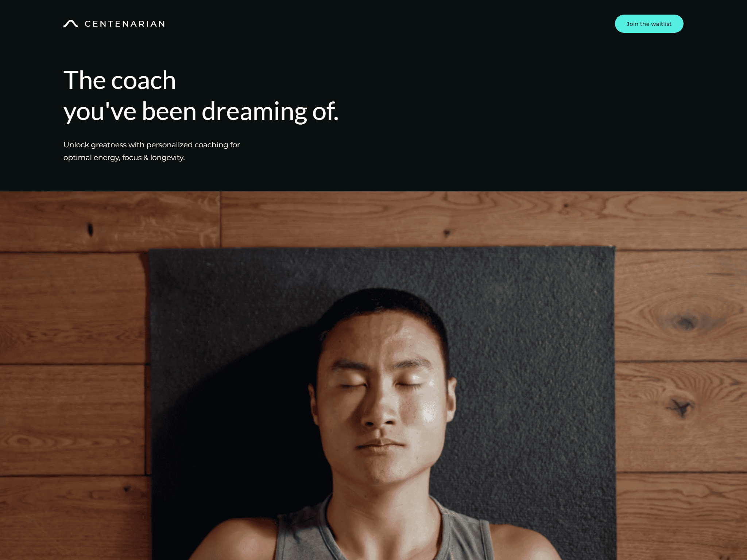747x560 pixels.
Task: Click the headline text "you've been dreaming of."
Action: coord(201,111)
